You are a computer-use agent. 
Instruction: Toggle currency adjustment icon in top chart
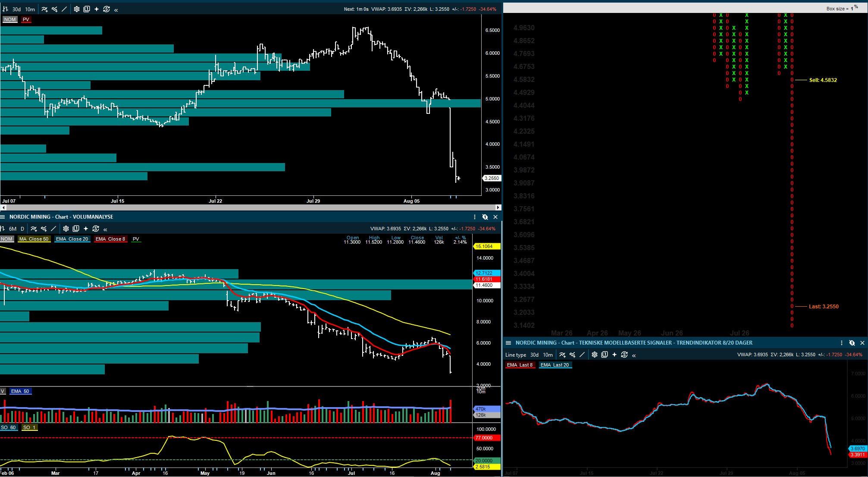(107, 9)
